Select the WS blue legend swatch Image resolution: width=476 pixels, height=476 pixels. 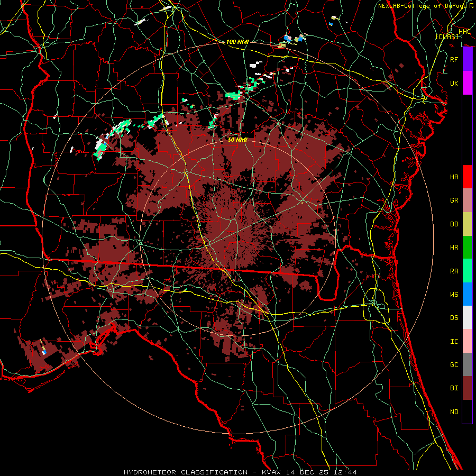[467, 294]
